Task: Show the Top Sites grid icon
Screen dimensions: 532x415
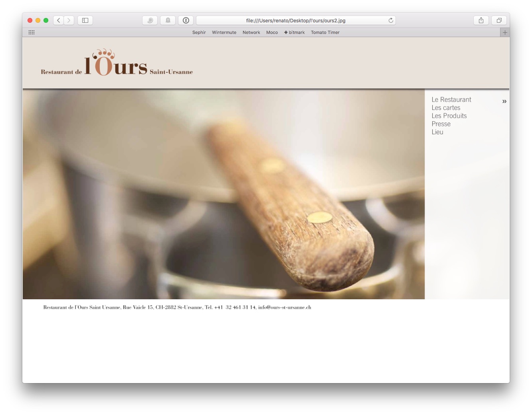Action: [x=32, y=32]
